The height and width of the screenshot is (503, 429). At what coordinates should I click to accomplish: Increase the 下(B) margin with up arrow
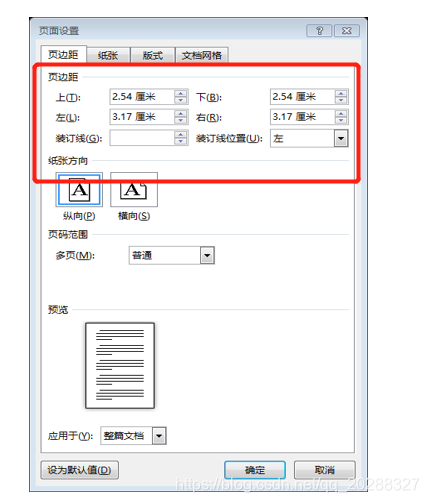tap(341, 93)
